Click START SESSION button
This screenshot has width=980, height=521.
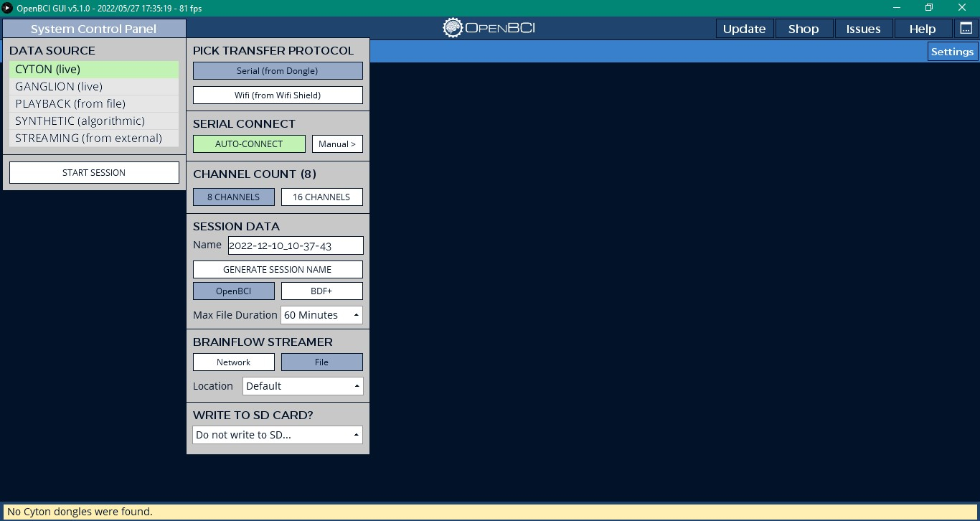(94, 172)
